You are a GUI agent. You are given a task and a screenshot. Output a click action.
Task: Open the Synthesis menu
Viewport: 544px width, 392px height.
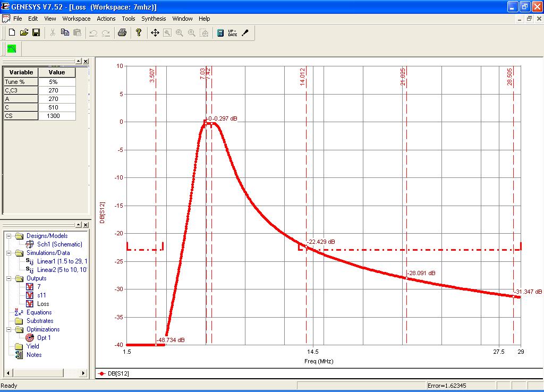154,19
